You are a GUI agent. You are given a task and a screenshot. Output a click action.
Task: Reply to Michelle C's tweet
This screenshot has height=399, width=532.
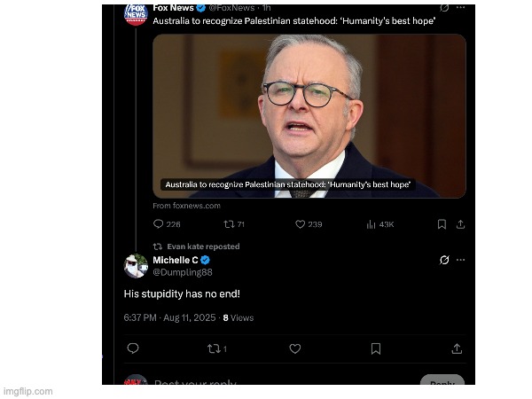pyautogui.click(x=133, y=348)
